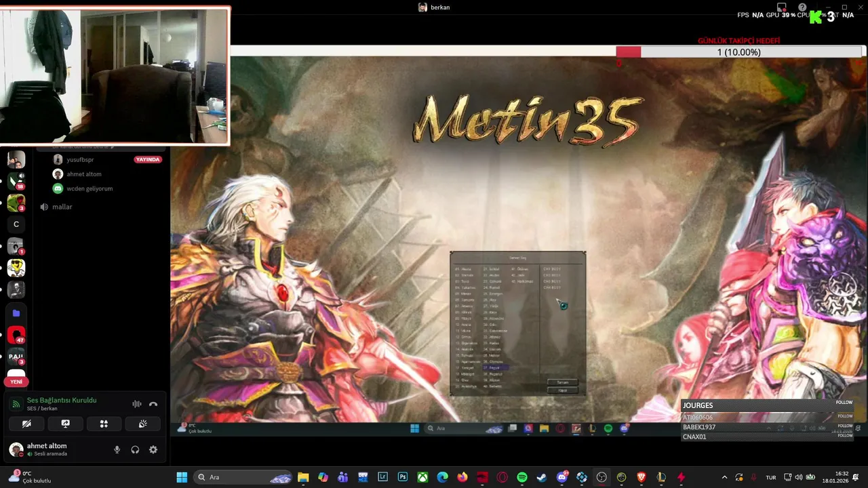Click the Discord screen share button
The image size is (868, 488).
(x=65, y=424)
